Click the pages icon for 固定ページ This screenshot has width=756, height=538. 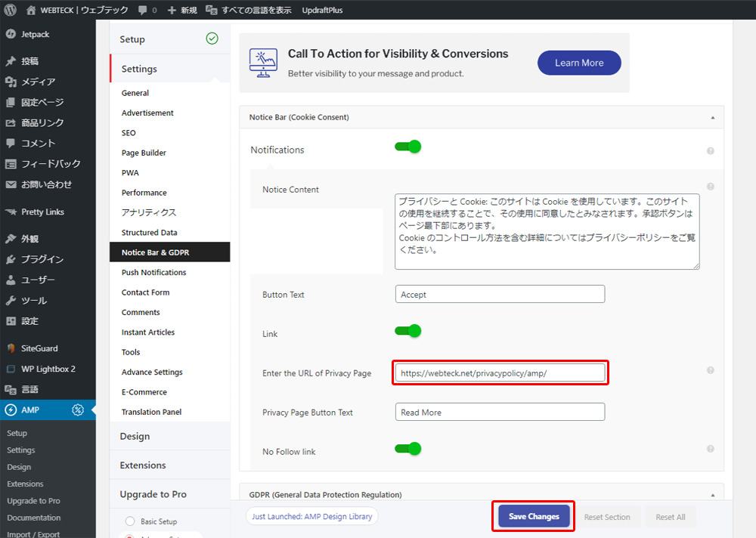tap(11, 102)
